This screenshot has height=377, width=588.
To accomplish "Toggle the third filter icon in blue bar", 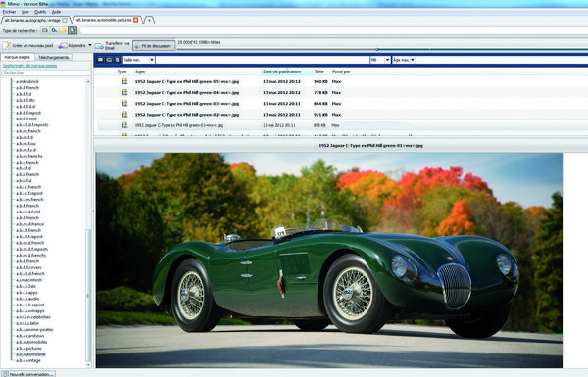I will pyautogui.click(x=117, y=60).
